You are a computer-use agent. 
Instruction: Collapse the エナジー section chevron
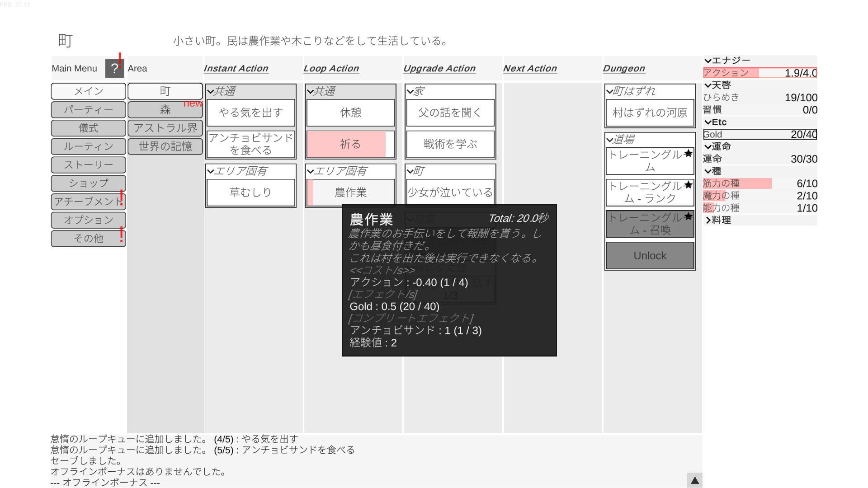tap(708, 61)
